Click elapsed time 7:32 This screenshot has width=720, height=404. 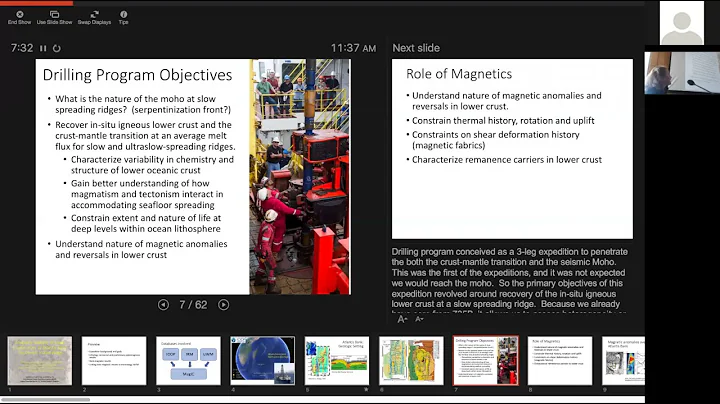point(22,48)
